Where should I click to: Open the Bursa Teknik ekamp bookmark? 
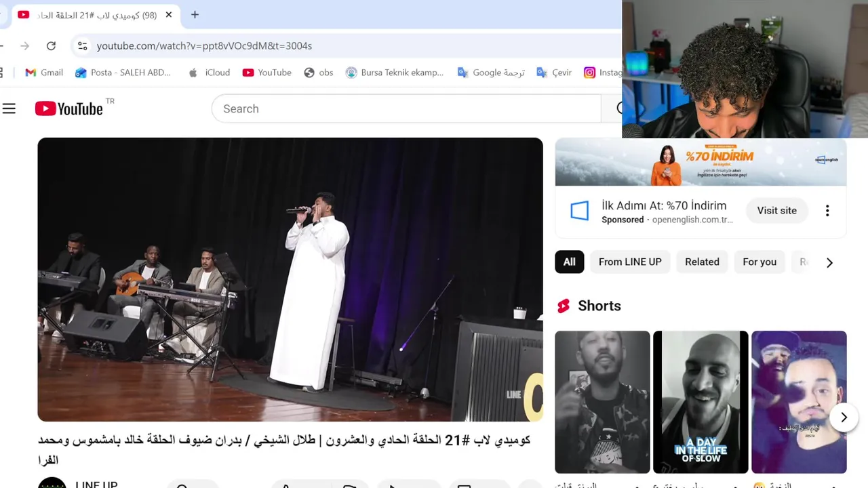395,73
